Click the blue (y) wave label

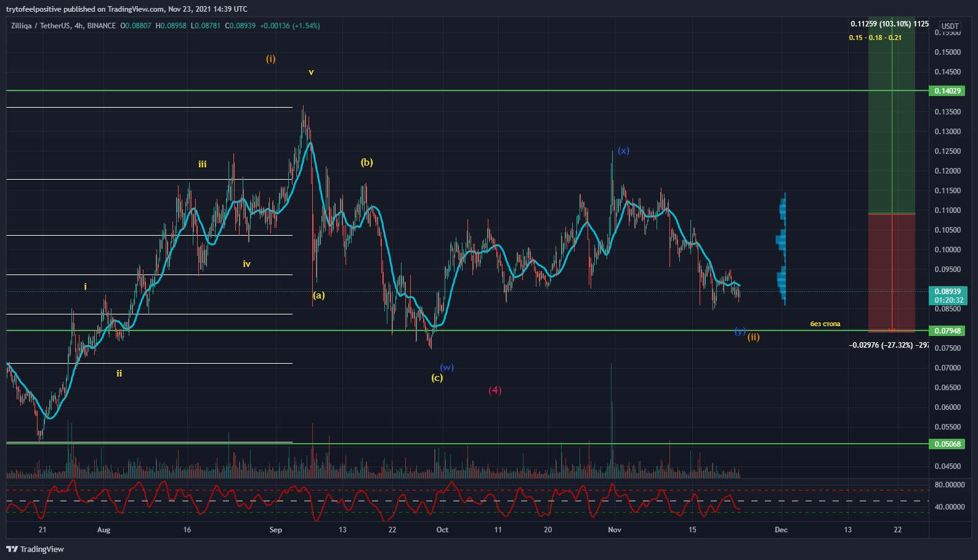coord(740,331)
